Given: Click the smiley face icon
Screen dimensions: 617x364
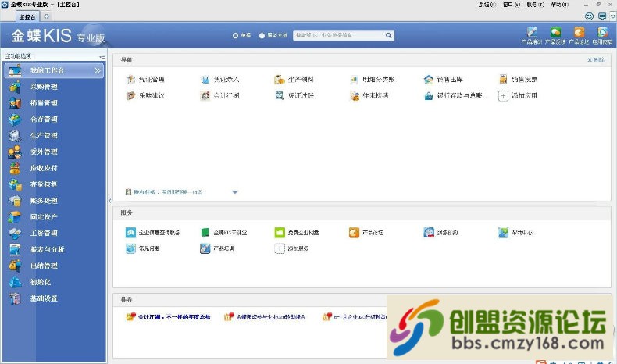Looking at the screenshot, I should [589, 16].
